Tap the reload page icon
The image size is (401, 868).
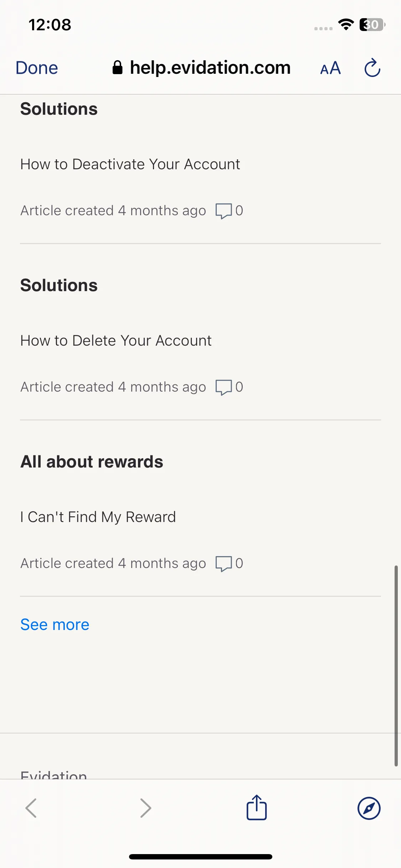coord(372,68)
